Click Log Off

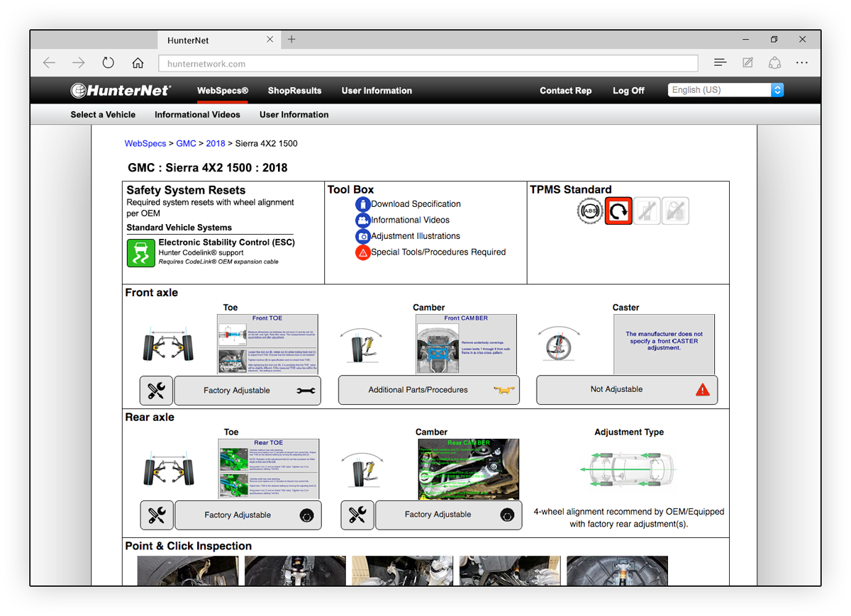coord(628,91)
